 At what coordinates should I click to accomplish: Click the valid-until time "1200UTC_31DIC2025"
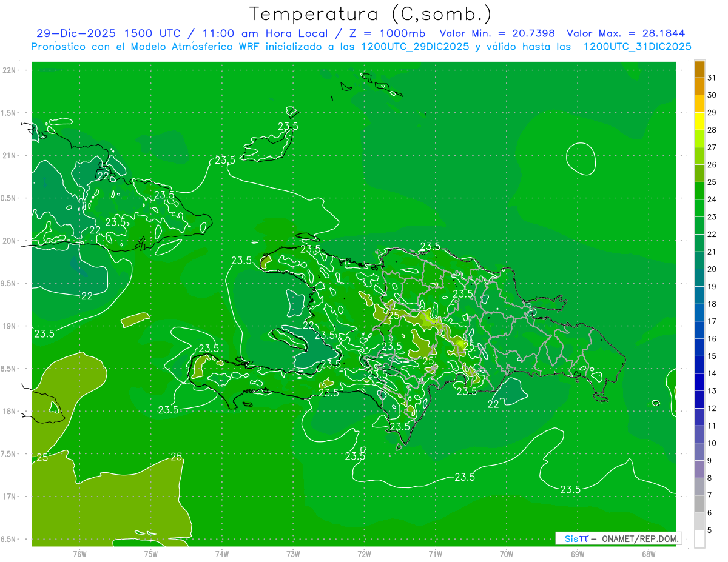point(637,46)
